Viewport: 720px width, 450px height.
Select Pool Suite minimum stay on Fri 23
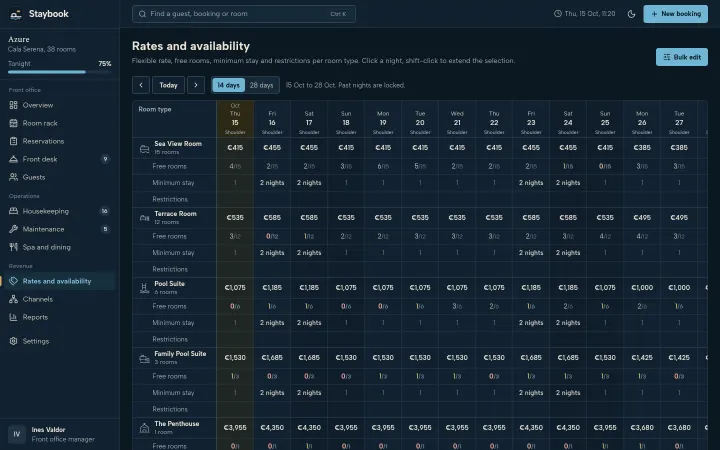click(531, 323)
